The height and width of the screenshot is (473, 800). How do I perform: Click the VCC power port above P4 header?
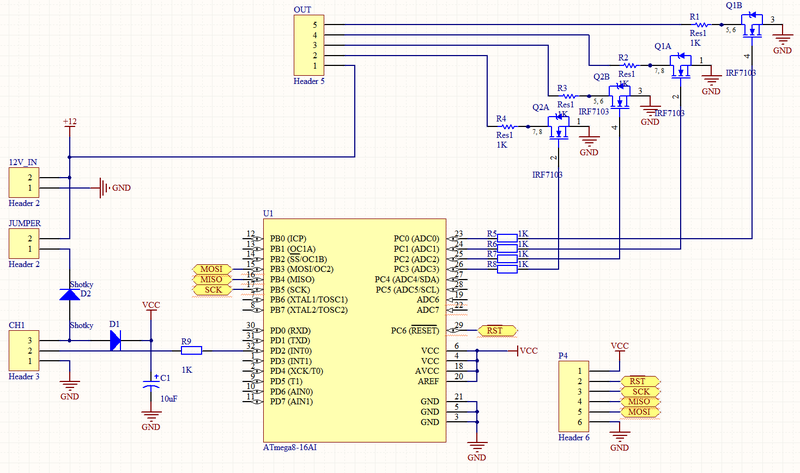619,351
